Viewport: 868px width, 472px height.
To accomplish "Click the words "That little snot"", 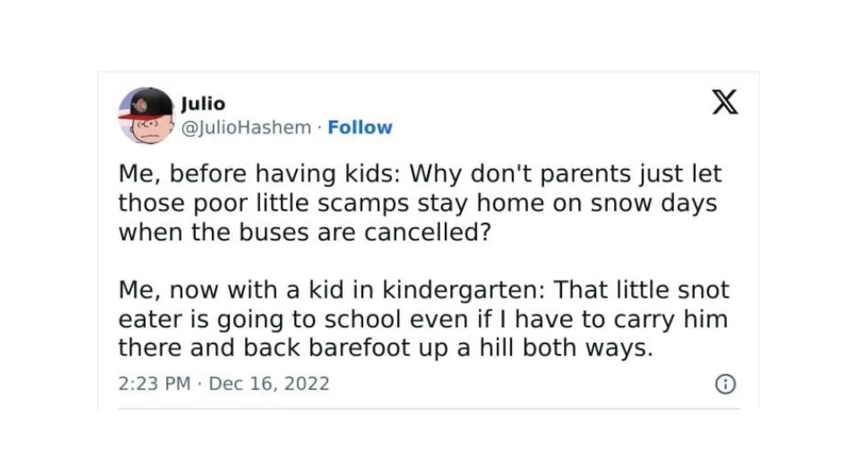I will 641,290.
